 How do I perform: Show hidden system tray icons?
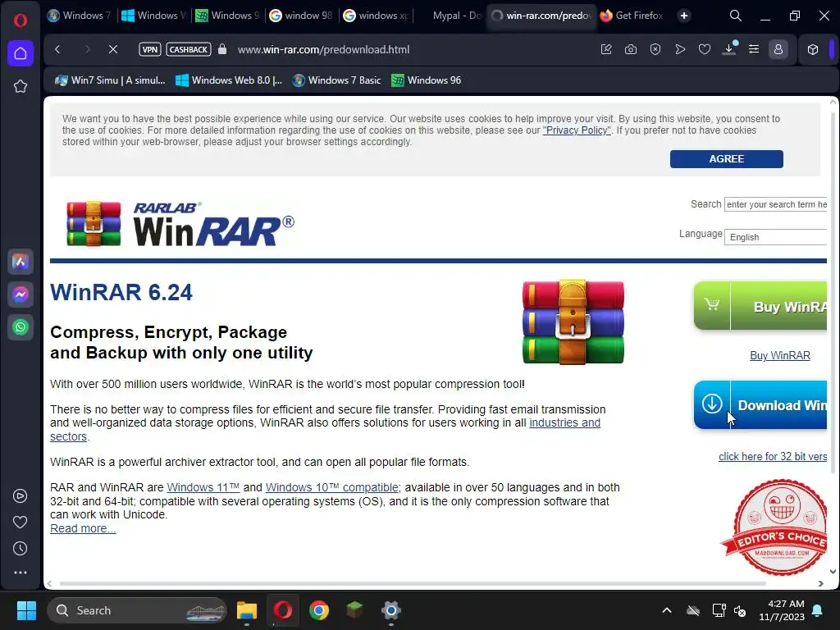coord(667,610)
